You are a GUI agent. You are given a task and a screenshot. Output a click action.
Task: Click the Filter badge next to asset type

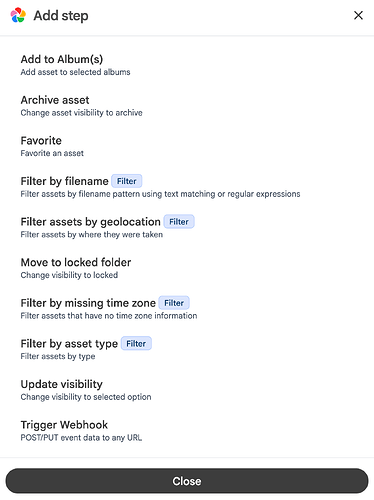136,344
